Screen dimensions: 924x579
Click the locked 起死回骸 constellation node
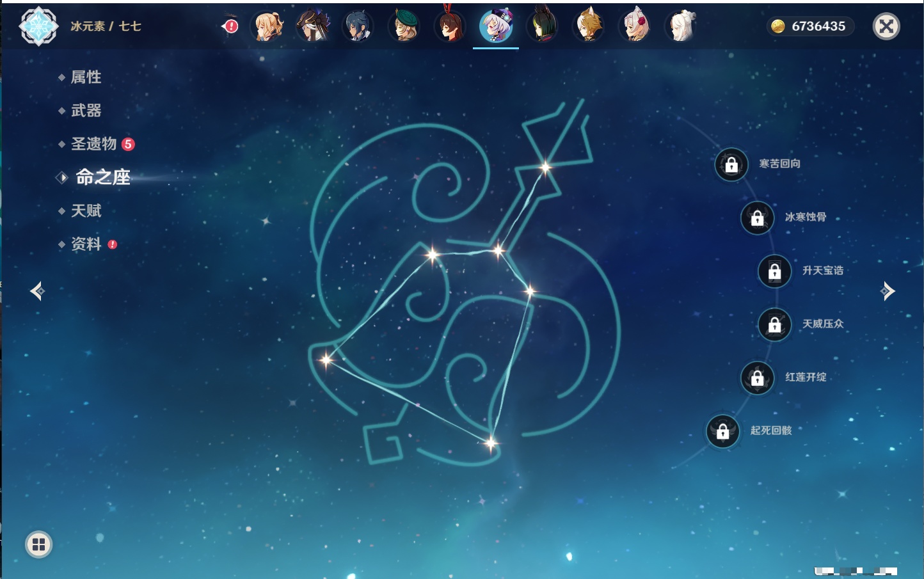click(723, 431)
